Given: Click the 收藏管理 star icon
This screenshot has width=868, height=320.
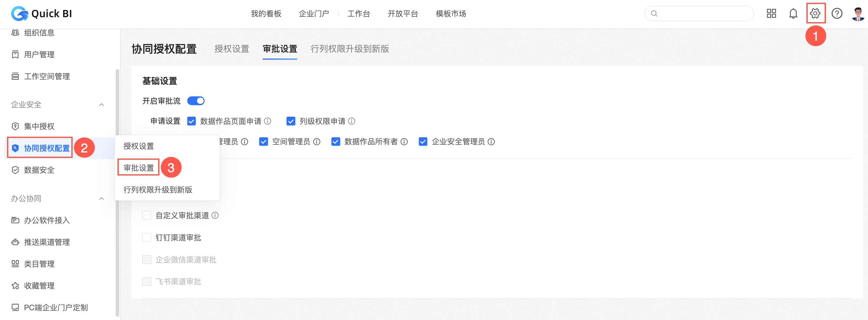Looking at the screenshot, I should tap(15, 286).
